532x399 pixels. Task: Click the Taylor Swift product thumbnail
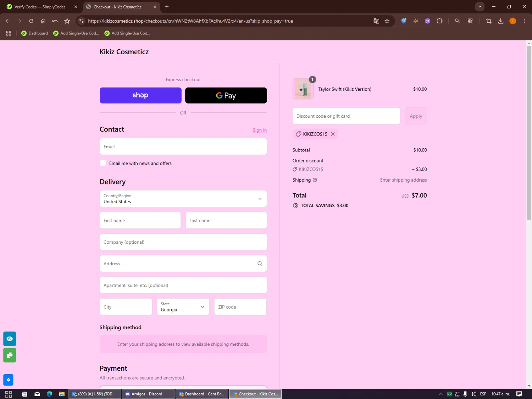(x=303, y=89)
